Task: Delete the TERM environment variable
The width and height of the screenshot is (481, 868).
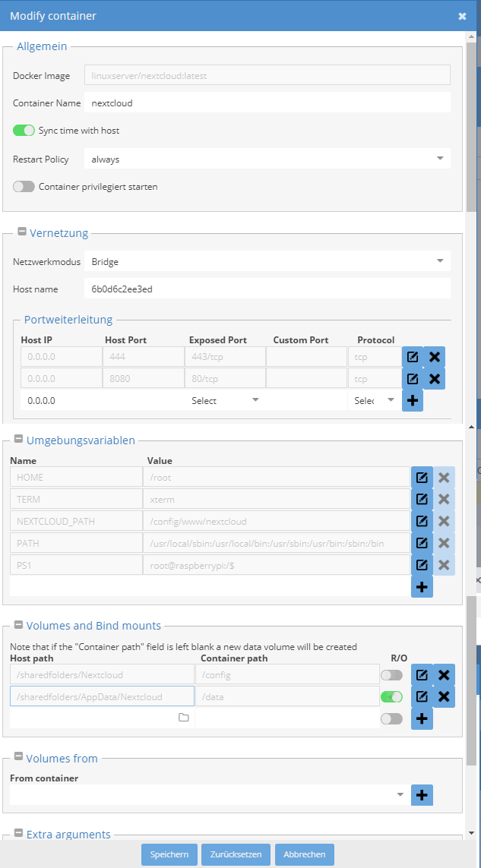Action: click(444, 500)
